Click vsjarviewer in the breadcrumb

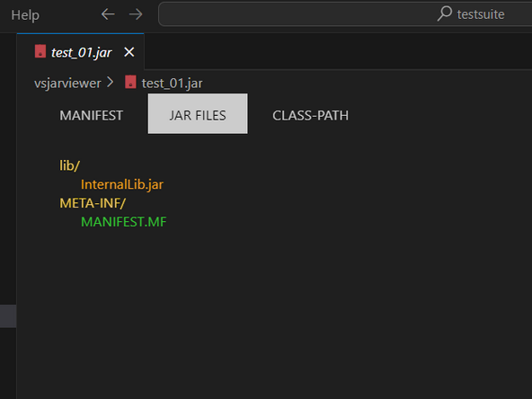pos(67,83)
